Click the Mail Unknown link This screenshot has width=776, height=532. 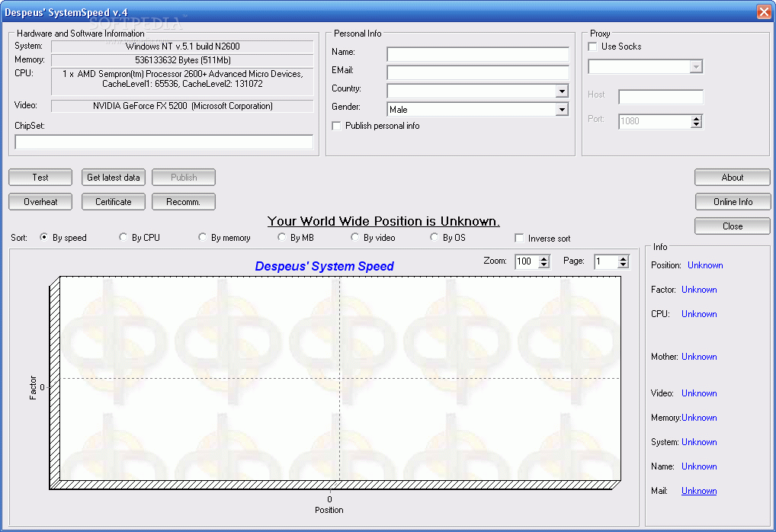click(x=699, y=490)
